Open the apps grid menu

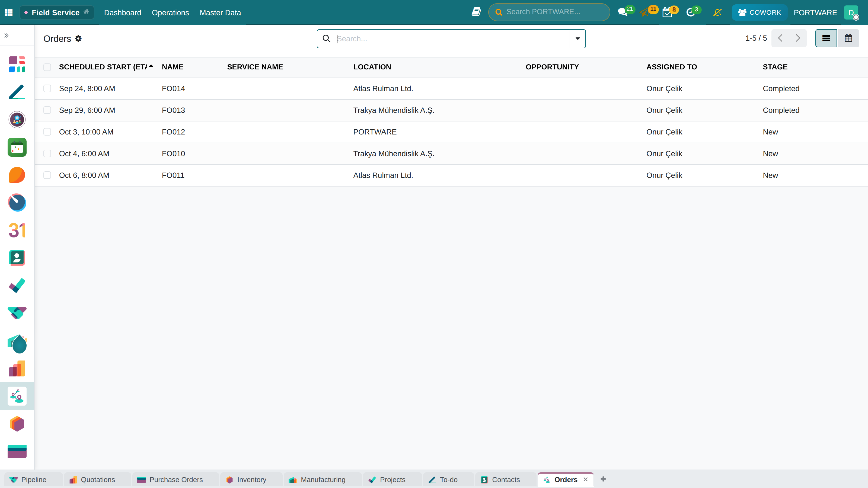[9, 12]
